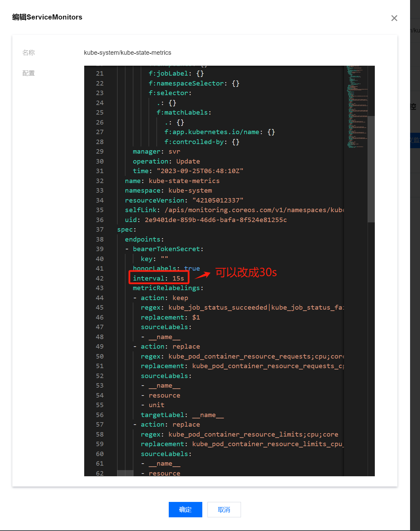Click the uid 2e9401de-859b-46d6 line
420x531 pixels.
click(206, 220)
